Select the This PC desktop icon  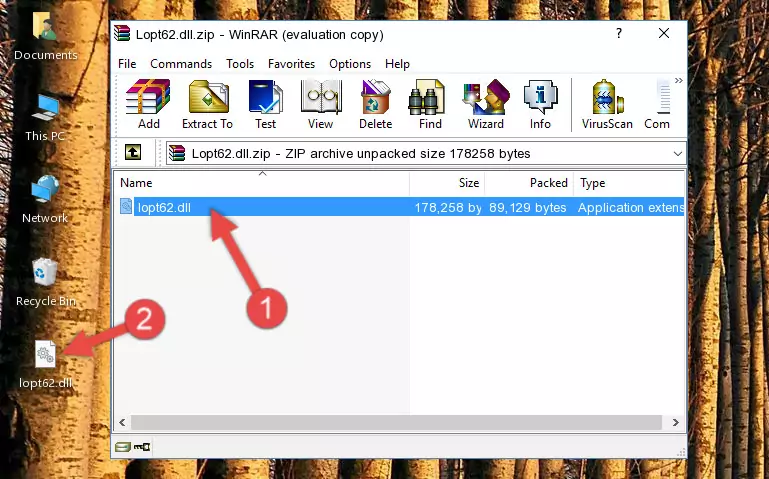[45, 118]
